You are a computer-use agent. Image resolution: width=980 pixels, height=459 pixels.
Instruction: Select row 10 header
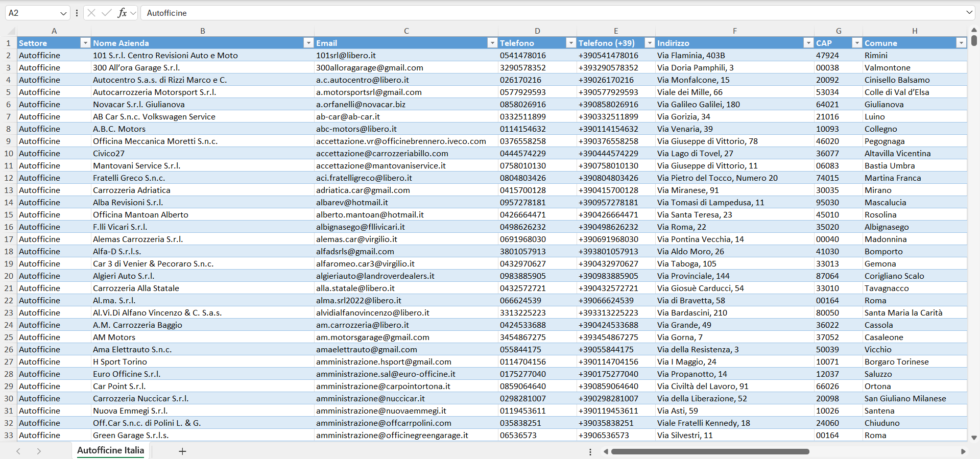[x=9, y=153]
